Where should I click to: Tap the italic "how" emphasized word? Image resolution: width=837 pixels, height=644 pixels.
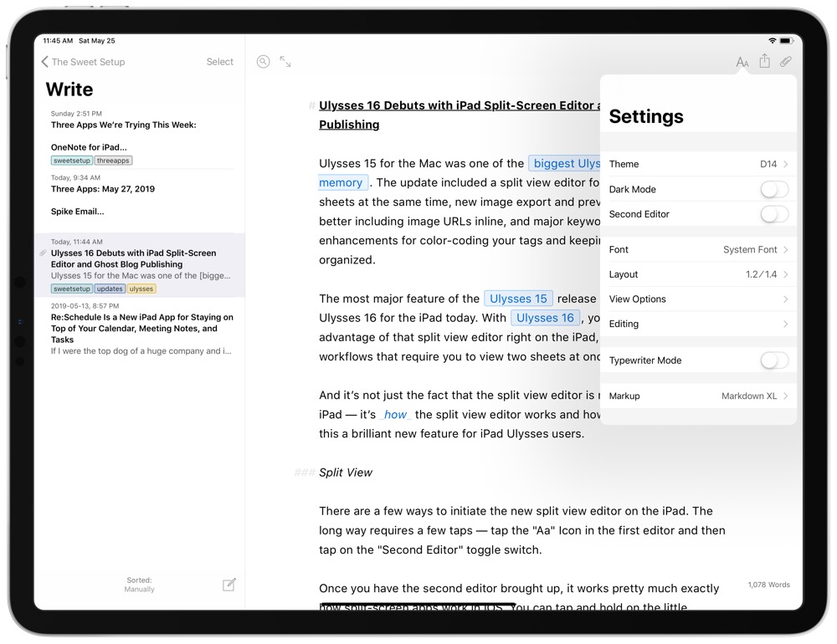point(396,415)
